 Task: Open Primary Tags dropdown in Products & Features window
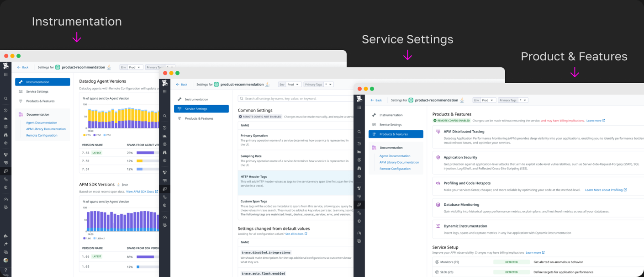(x=513, y=100)
